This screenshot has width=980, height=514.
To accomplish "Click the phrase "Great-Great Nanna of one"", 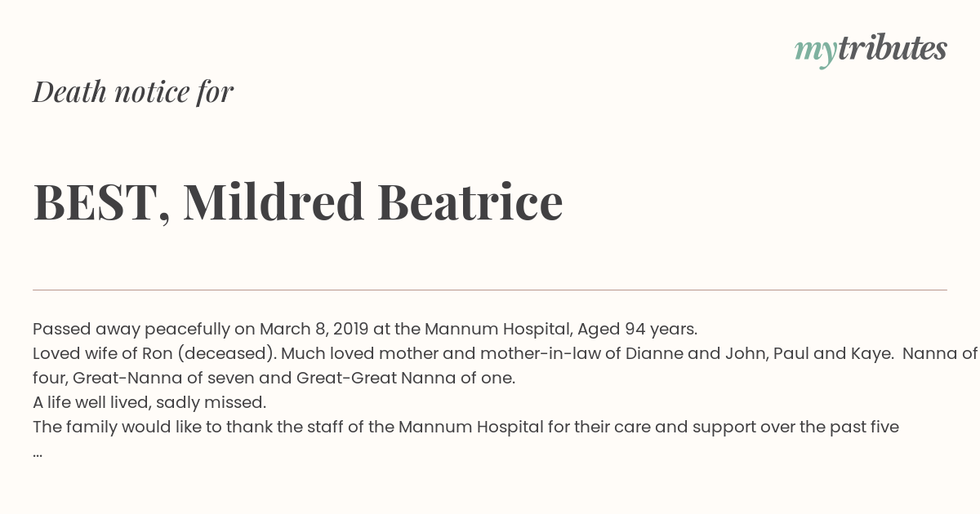I will pos(404,379).
